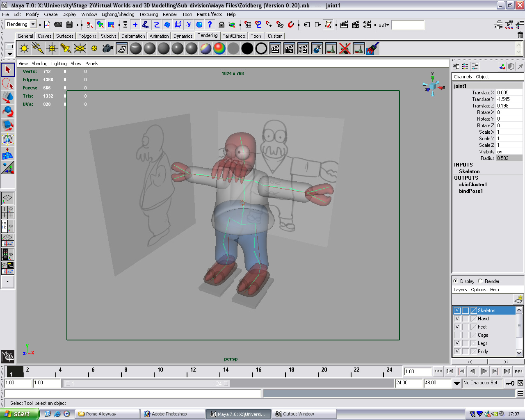Pick the Scale tool in toolbox
525x420 pixels.
pyautogui.click(x=7, y=126)
